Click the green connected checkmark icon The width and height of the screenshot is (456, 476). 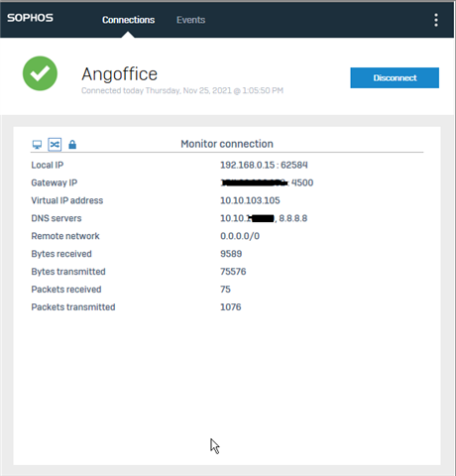click(x=40, y=73)
